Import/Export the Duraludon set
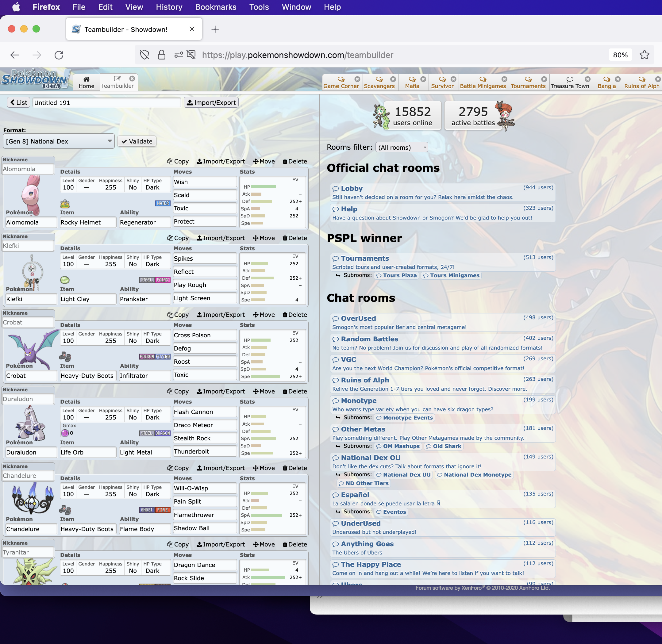This screenshot has width=662, height=644. coord(221,391)
